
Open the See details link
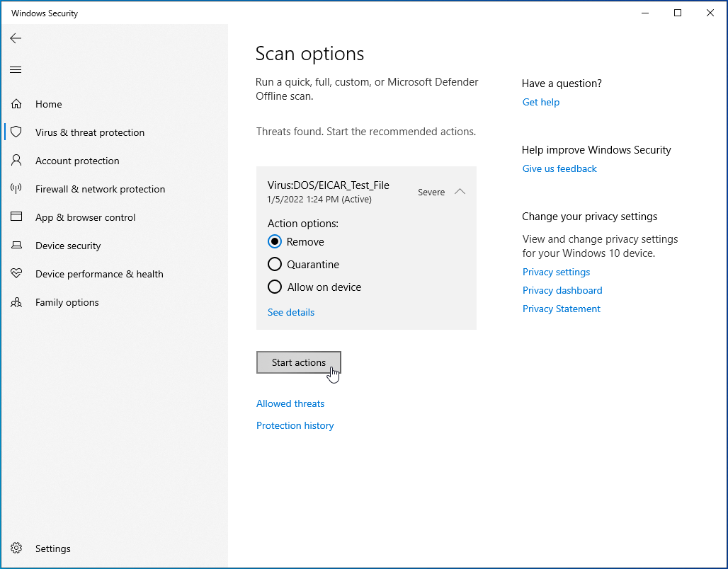[290, 312]
